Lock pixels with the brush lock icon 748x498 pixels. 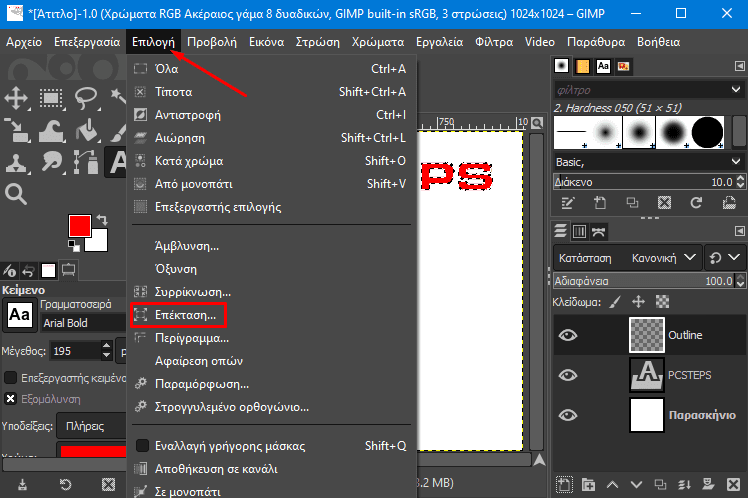click(x=615, y=301)
